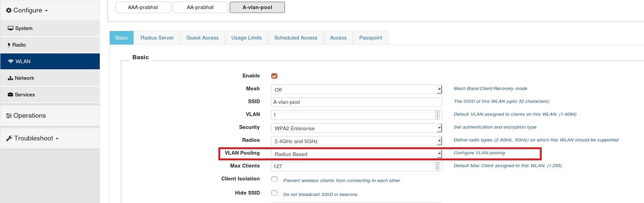Open the Guest Access tab

pyautogui.click(x=203, y=38)
